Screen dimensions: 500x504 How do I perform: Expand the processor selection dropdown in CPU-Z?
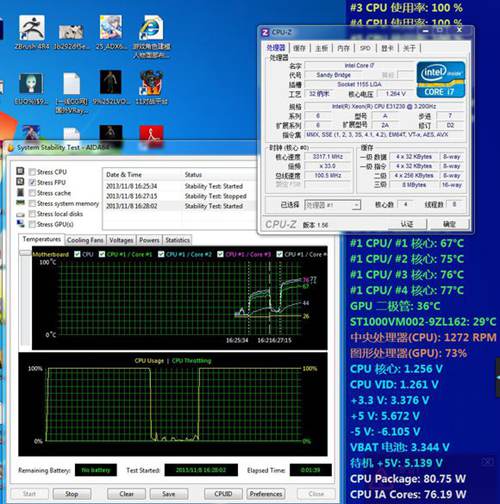[356, 205]
